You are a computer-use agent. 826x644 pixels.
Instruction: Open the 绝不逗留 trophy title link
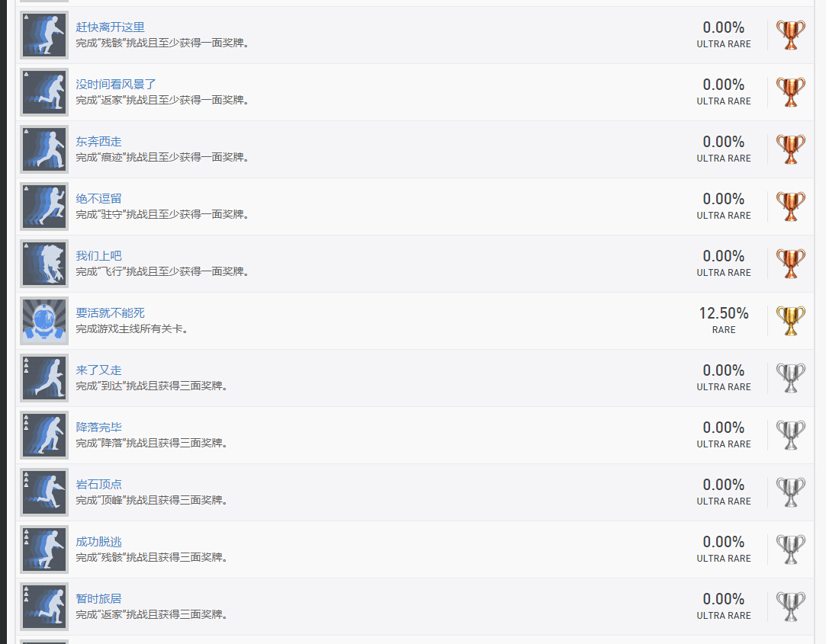click(x=98, y=199)
